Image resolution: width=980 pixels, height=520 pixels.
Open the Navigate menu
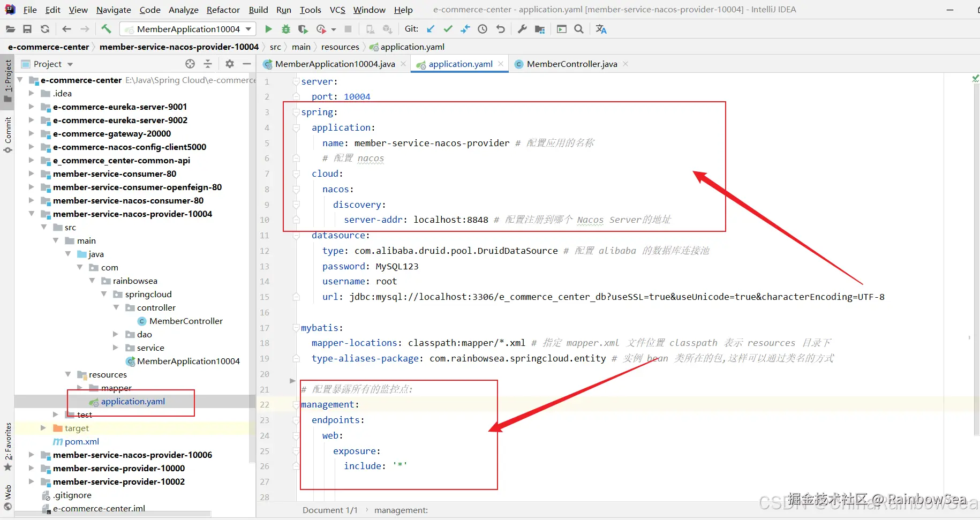114,10
